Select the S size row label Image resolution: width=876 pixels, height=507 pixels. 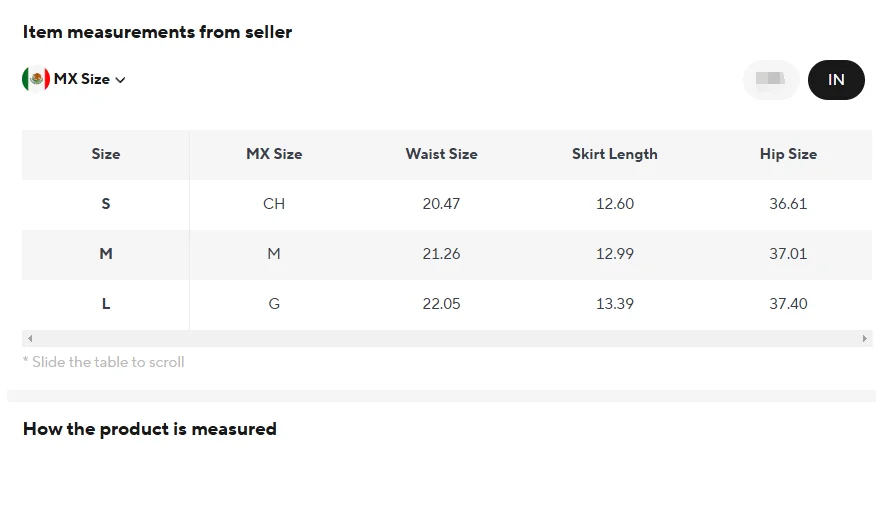click(x=106, y=204)
